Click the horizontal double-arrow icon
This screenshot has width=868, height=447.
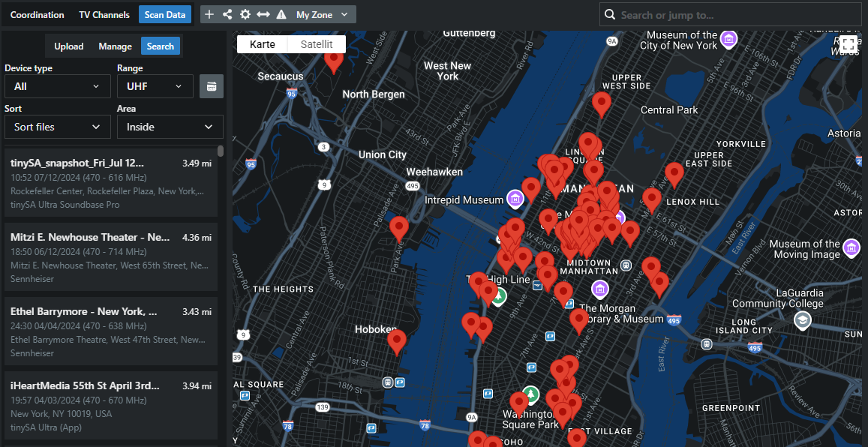(x=263, y=15)
